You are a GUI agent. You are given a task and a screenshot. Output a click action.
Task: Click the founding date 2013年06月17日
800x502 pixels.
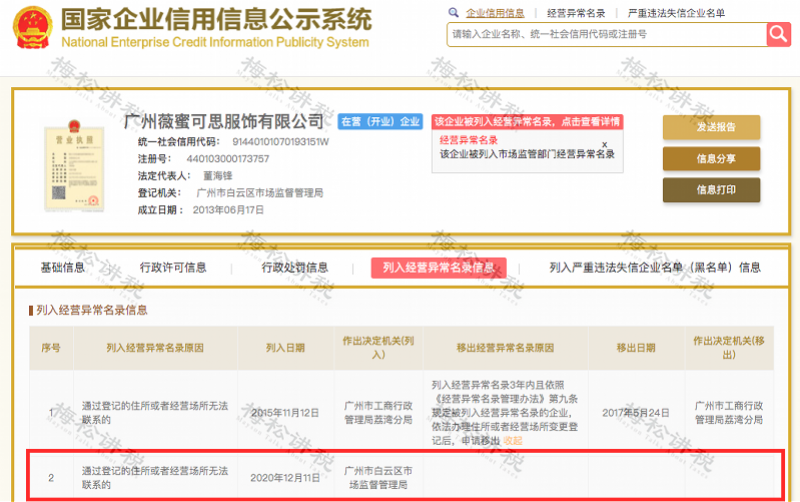click(x=228, y=210)
